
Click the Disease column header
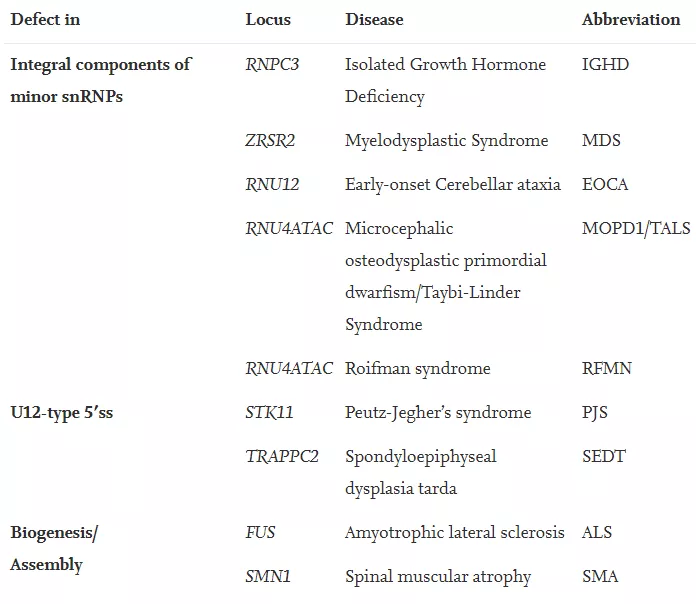click(374, 20)
